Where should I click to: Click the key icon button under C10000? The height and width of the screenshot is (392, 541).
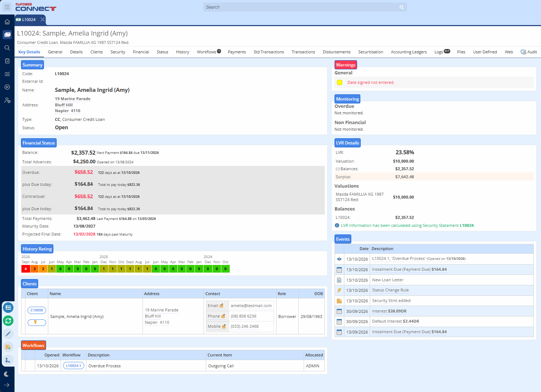[37, 322]
